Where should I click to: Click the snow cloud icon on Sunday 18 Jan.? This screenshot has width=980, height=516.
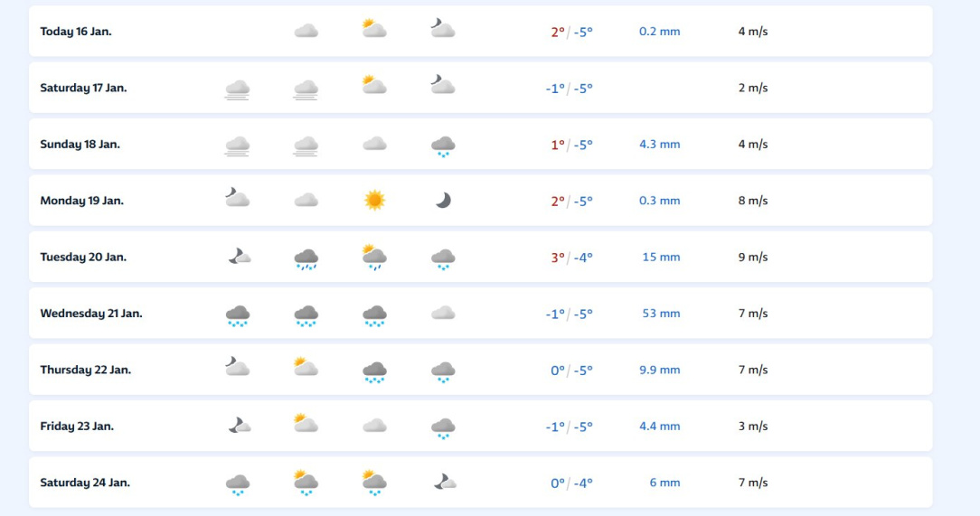[443, 146]
